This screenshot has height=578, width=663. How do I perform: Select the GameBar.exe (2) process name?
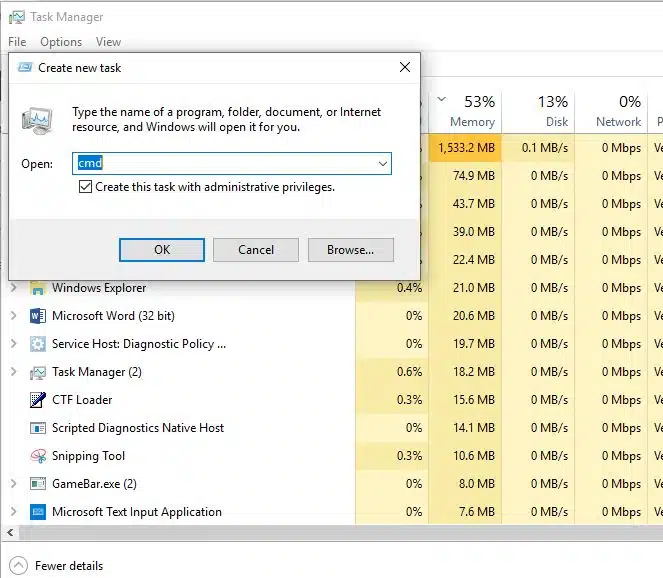click(94, 484)
